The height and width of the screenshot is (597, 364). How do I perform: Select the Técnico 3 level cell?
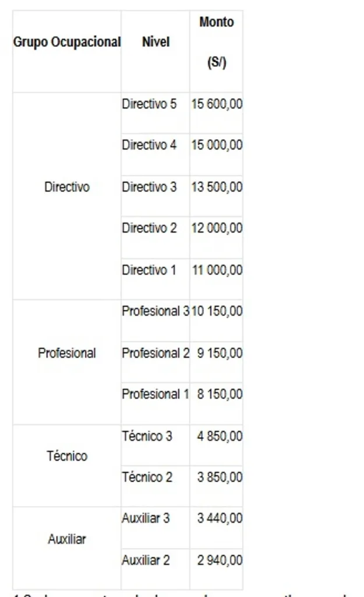coord(156,445)
